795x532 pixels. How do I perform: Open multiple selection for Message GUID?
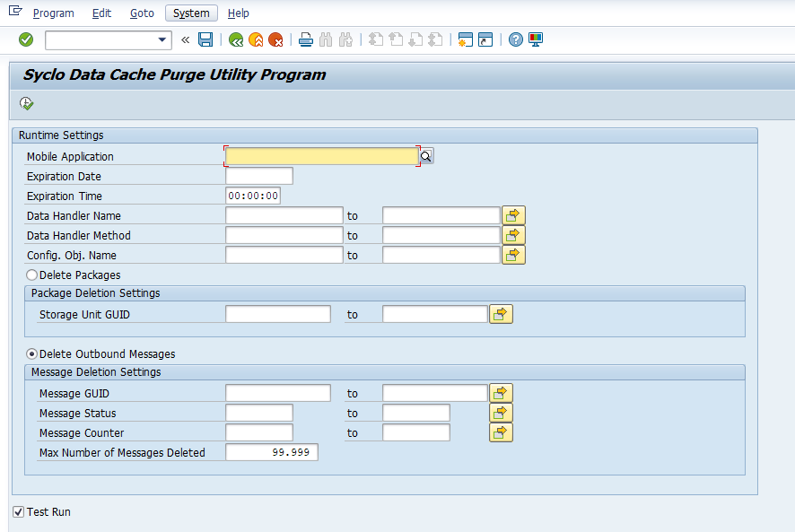(x=501, y=393)
